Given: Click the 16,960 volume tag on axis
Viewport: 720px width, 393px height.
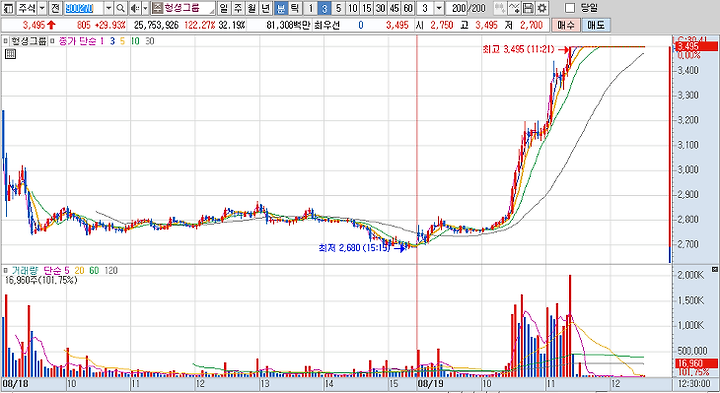Looking at the screenshot, I should click(697, 364).
